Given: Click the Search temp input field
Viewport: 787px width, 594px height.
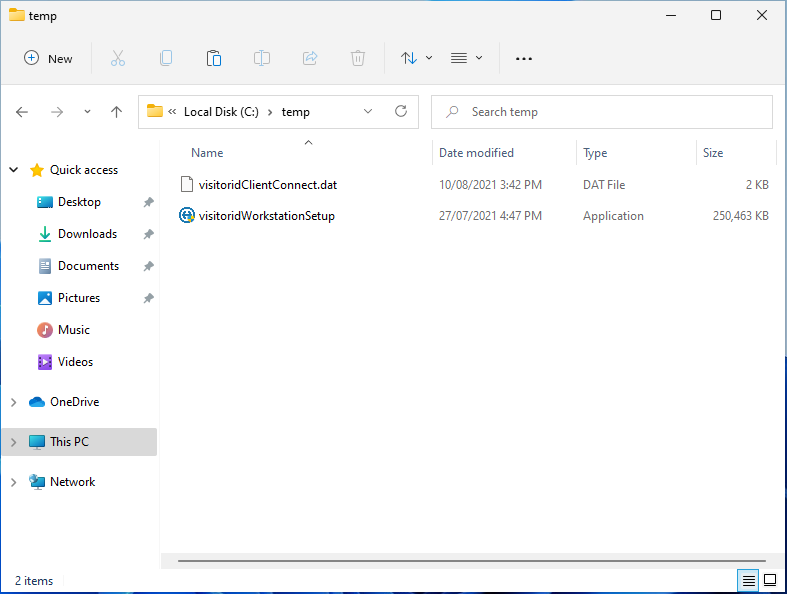Looking at the screenshot, I should (x=610, y=112).
